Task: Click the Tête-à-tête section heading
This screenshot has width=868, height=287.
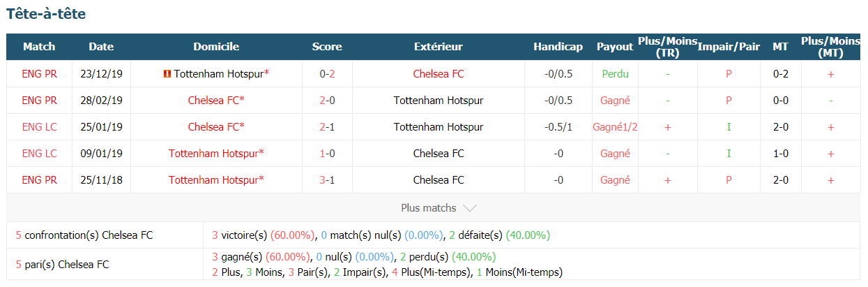Action: [x=46, y=13]
